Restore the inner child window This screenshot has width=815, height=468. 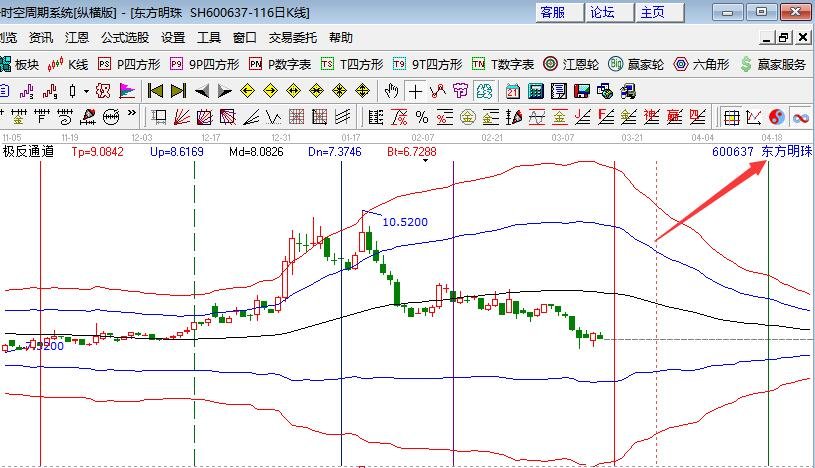pyautogui.click(x=784, y=38)
